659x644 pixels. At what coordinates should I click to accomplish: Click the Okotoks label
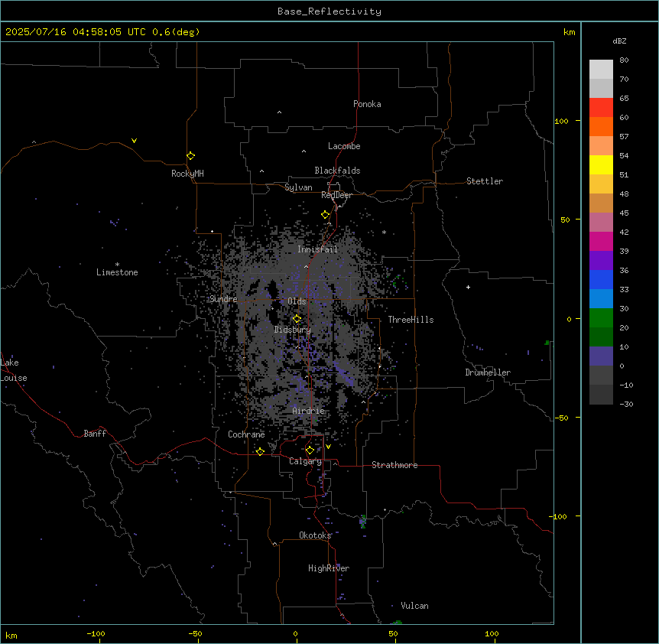point(315,535)
